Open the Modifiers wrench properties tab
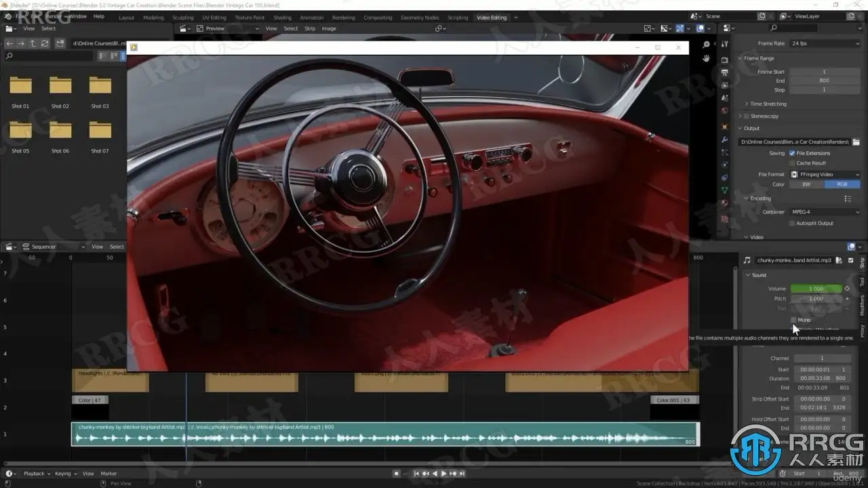Viewport: 868px width, 488px height. [724, 139]
